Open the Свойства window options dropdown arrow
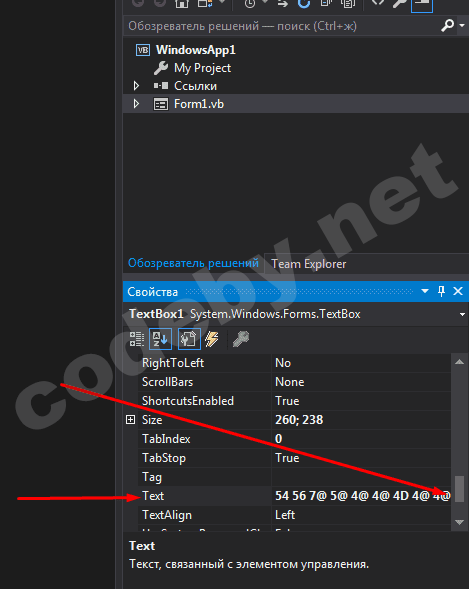 point(425,291)
